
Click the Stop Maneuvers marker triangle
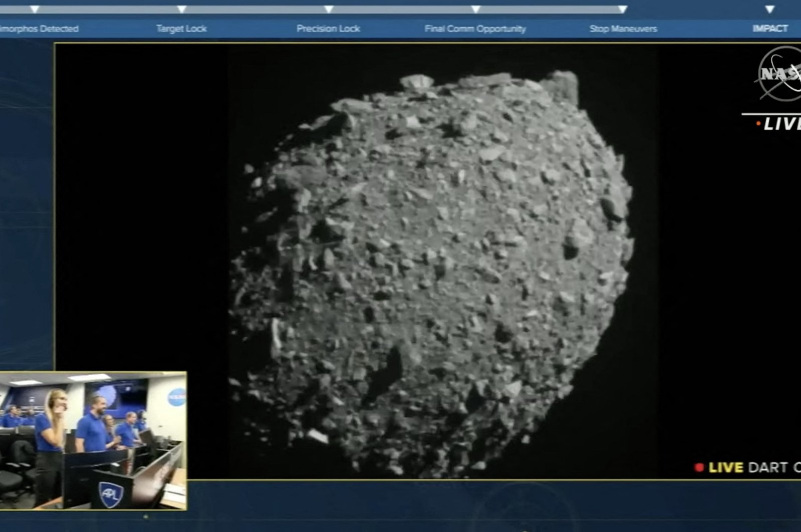click(x=623, y=10)
